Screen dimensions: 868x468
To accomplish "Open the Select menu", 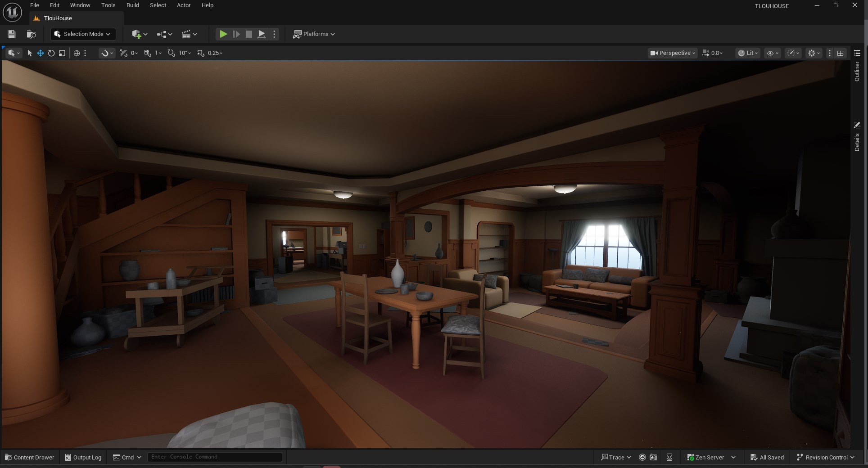I will [158, 5].
